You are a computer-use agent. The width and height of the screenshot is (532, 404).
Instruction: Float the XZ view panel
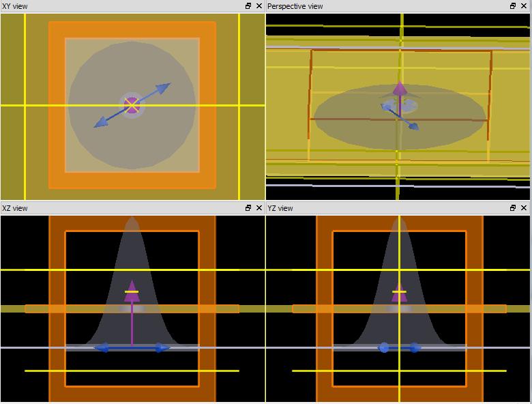pyautogui.click(x=248, y=208)
